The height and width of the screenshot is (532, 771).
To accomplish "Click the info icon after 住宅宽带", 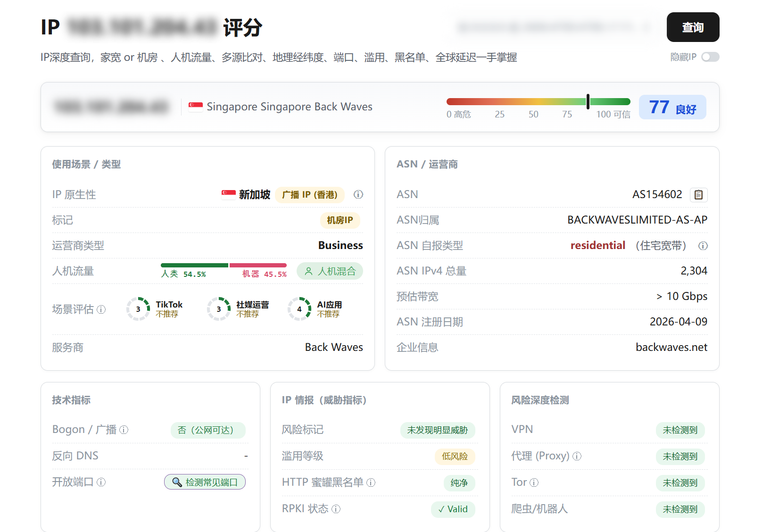I will coord(703,246).
